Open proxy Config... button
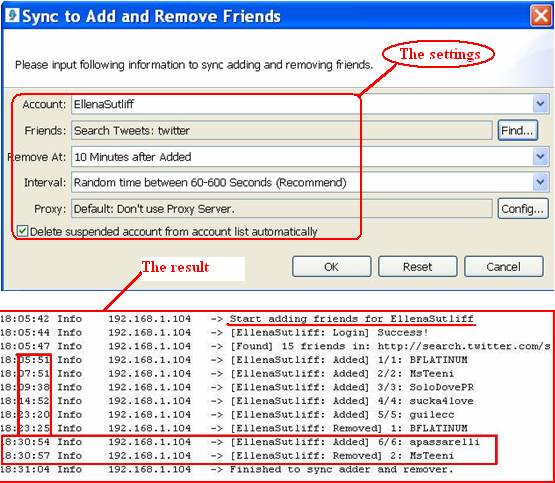The width and height of the screenshot is (555, 483). point(522,209)
